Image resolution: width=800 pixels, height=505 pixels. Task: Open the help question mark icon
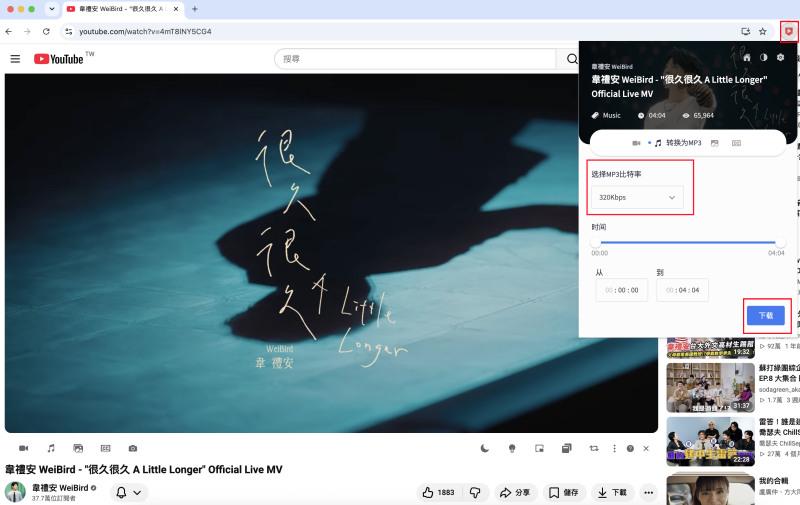[x=631, y=448]
